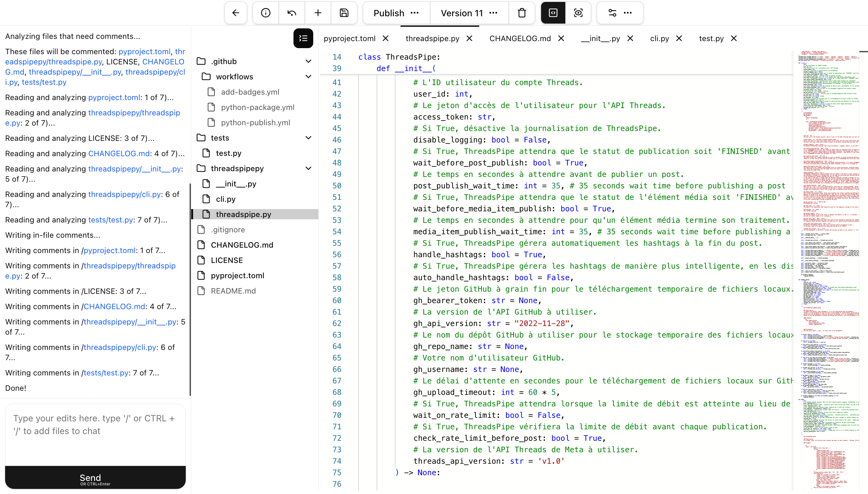Toggle the file tree outline view button
The height and width of the screenshot is (494, 868).
tap(303, 38)
